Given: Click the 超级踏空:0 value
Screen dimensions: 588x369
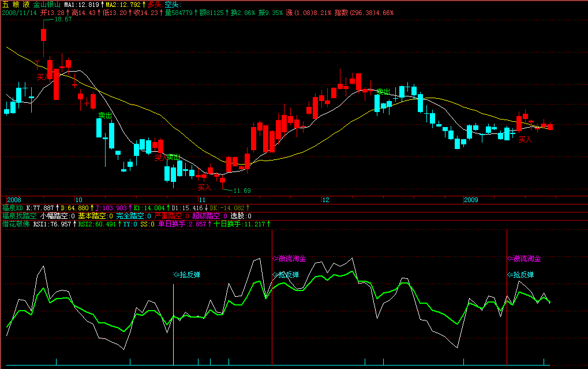Looking at the screenshot, I should (209, 216).
